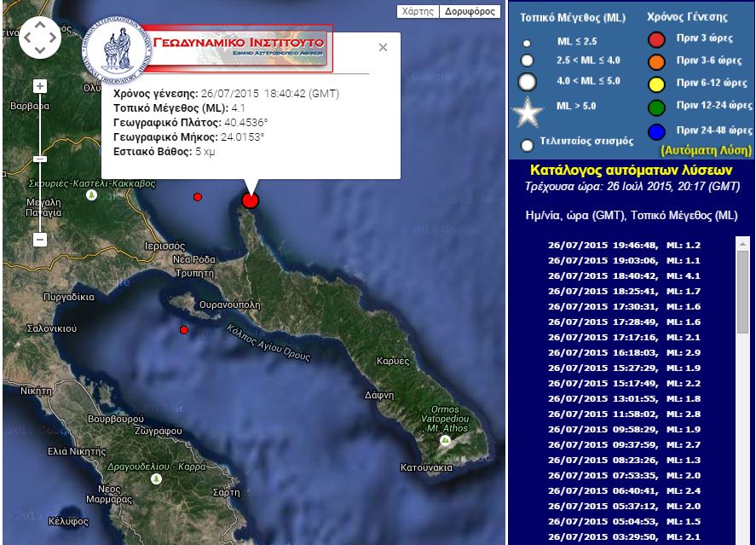Select the 19:46:48 ML 1.2 catalog entry
Image resolution: width=756 pixels, height=545 pixels.
pos(624,245)
